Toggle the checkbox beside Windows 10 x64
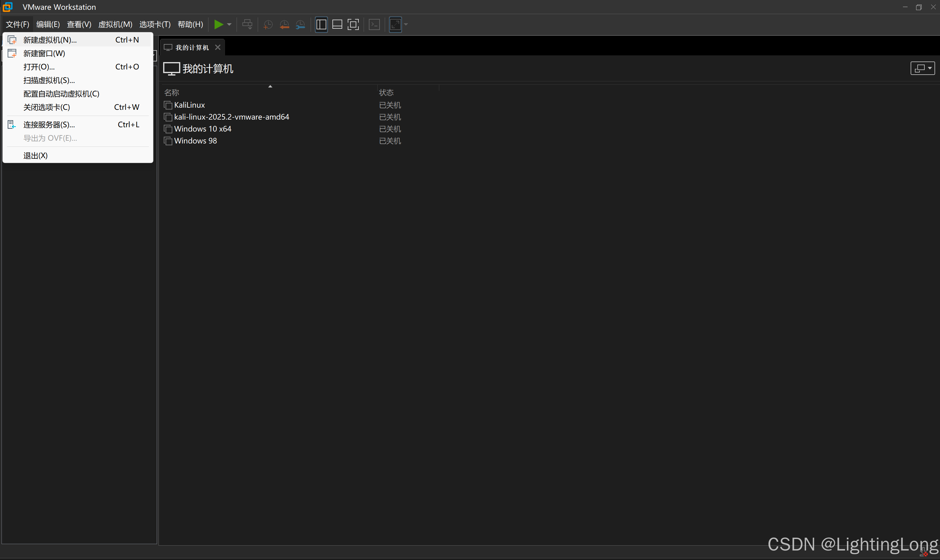Screen dimensions: 940x560 coord(168,129)
